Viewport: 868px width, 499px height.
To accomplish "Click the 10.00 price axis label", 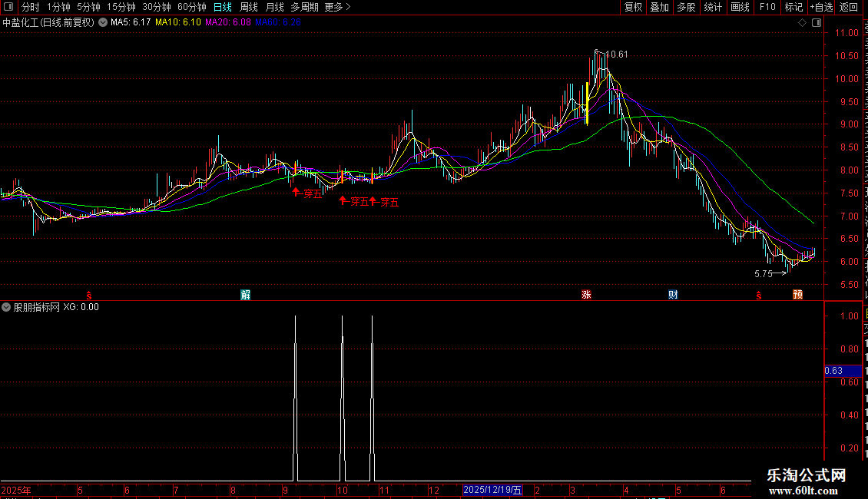I will (x=846, y=78).
